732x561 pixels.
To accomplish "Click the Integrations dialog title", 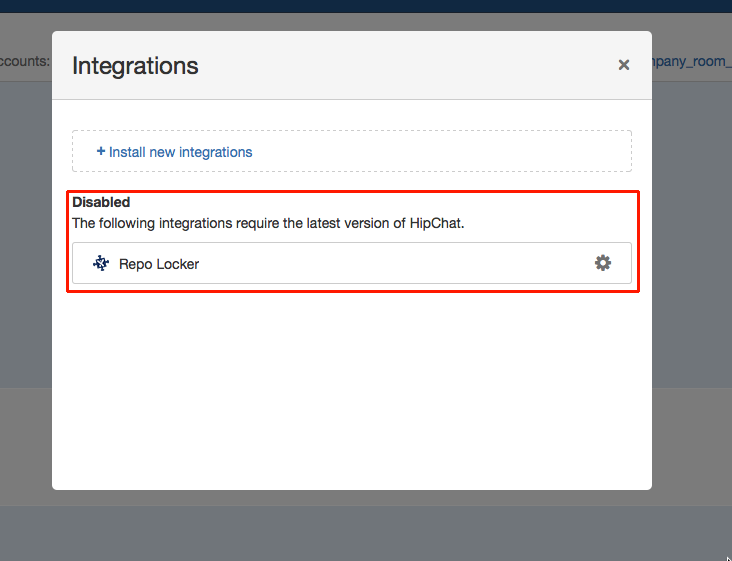I will click(x=135, y=66).
